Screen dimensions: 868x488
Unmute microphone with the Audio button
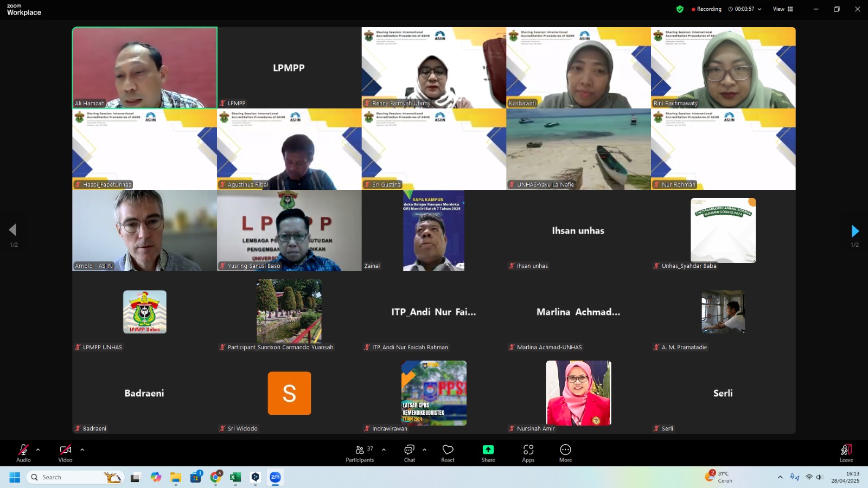(x=23, y=452)
